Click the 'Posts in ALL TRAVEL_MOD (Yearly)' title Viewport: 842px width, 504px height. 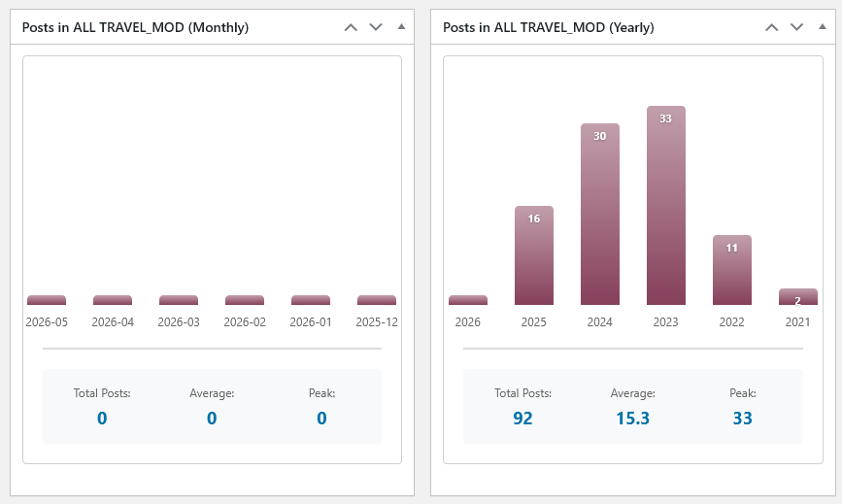pos(549,27)
